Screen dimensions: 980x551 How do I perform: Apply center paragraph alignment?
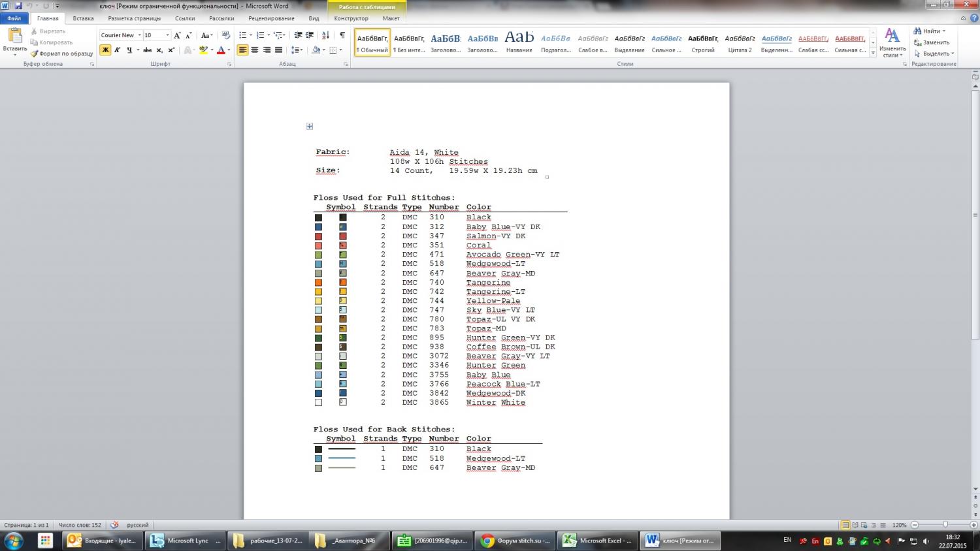[x=255, y=50]
